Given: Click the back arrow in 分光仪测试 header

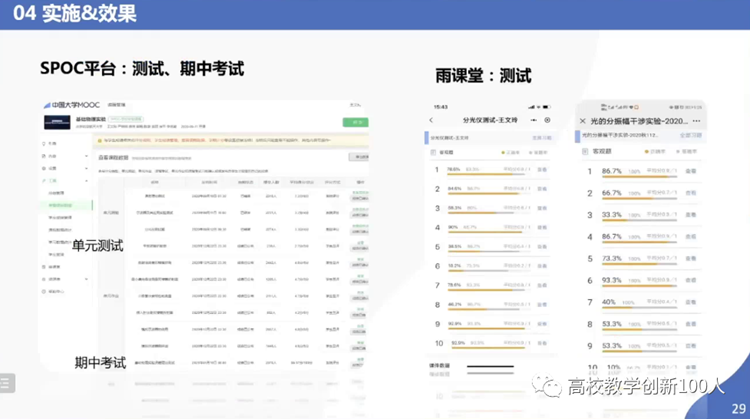Looking at the screenshot, I should [432, 120].
